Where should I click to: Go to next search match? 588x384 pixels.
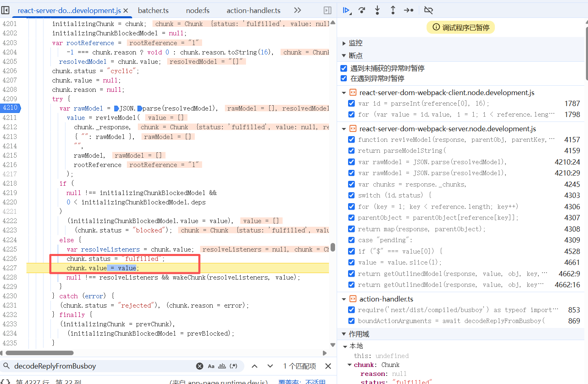point(270,366)
